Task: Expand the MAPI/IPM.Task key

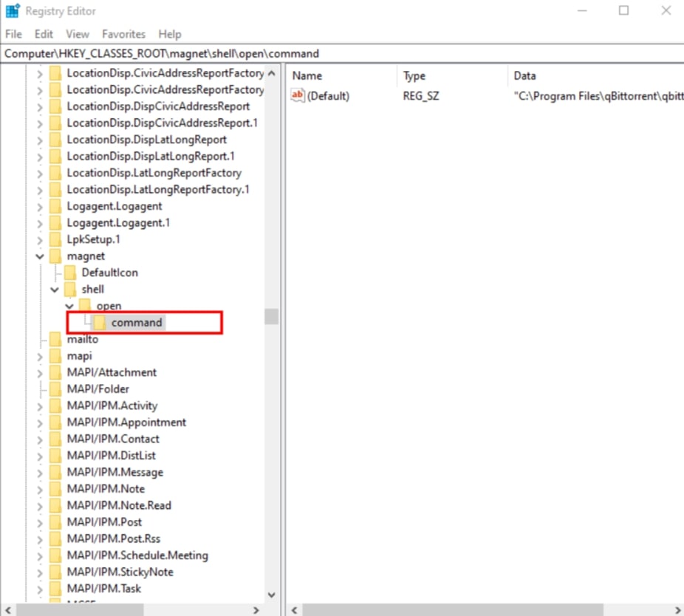Action: click(x=40, y=589)
